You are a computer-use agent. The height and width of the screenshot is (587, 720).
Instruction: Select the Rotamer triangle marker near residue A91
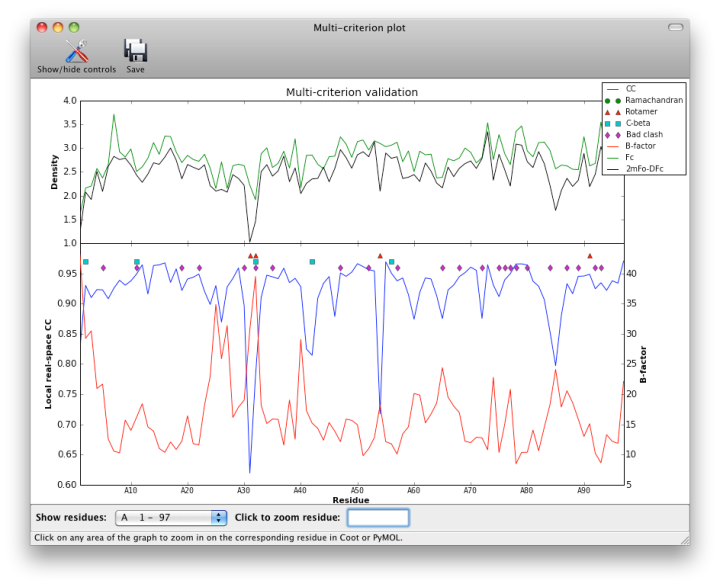(590, 256)
